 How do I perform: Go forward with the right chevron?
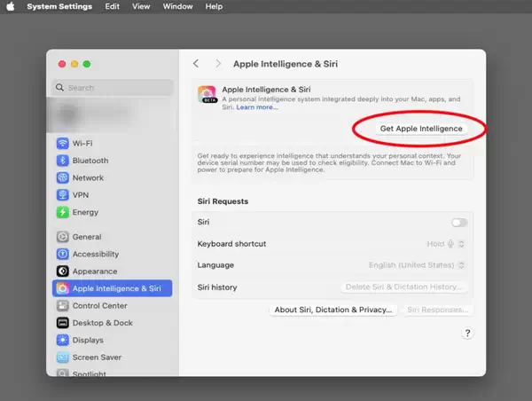(x=218, y=64)
